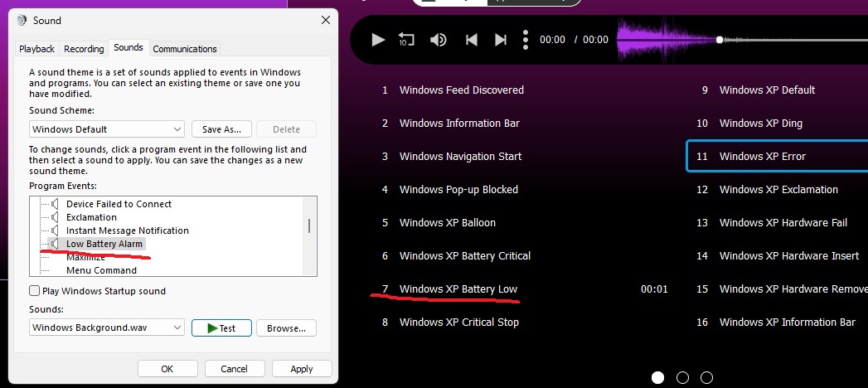Viewport: 868px width, 388px height.
Task: Play track Windows XP Hardware Insert
Action: coord(789,255)
